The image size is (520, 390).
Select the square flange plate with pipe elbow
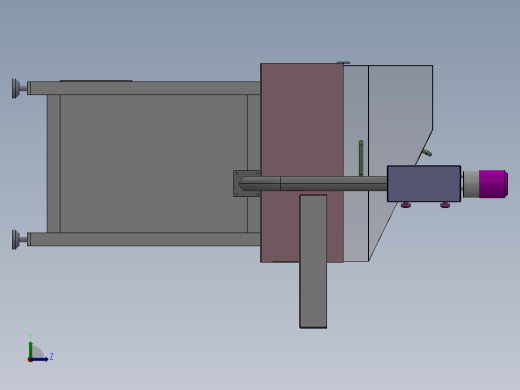pos(247,183)
